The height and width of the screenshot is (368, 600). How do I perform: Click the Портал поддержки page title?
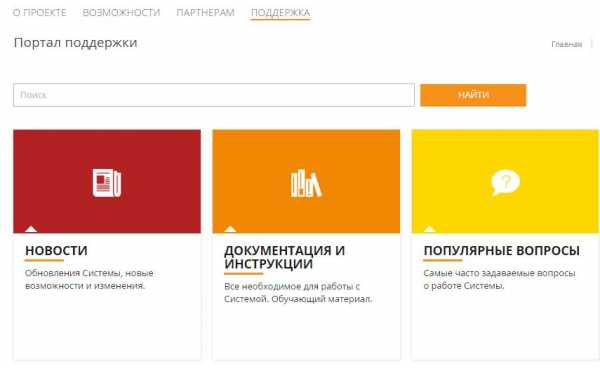click(75, 42)
